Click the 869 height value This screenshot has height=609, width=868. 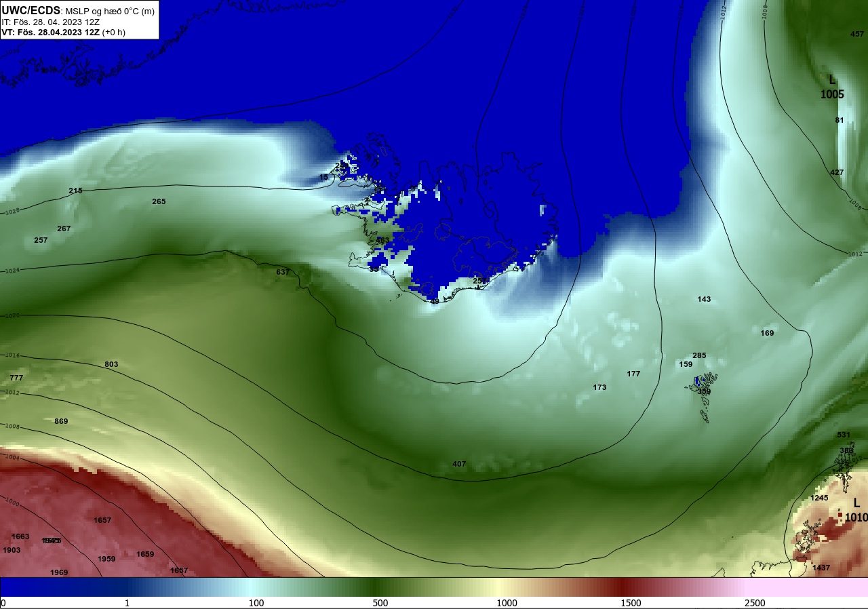click(61, 421)
